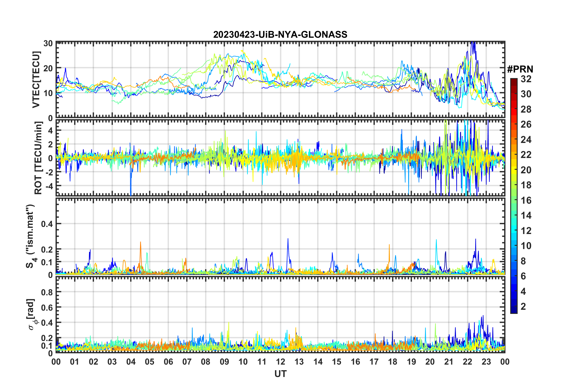Click the 10 tick on the VTEC axis
The height and width of the screenshot is (392, 561).
pos(48,93)
